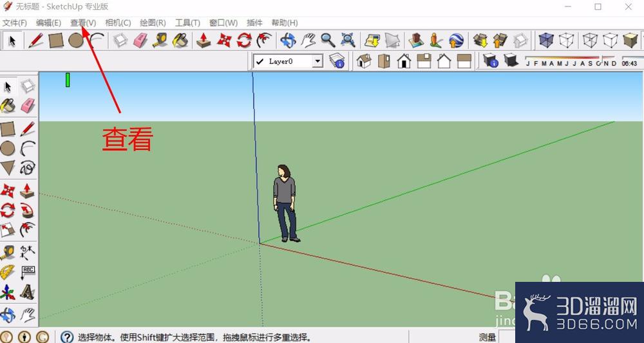Toggle X-Ray face style

coord(546,40)
